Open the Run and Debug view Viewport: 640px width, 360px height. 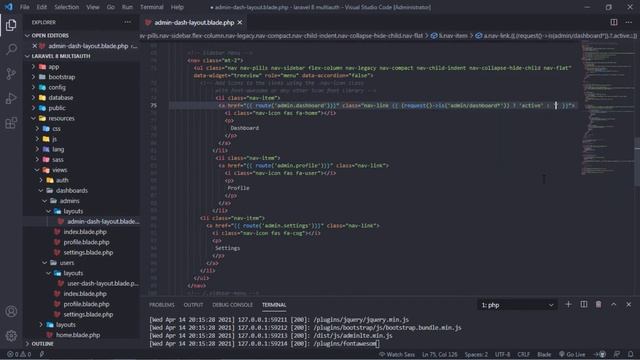pos(11,98)
